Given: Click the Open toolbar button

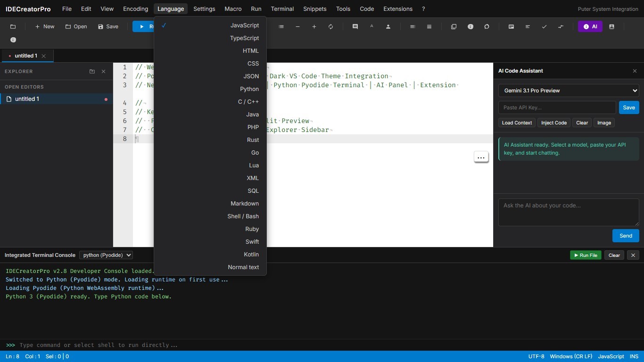Looking at the screenshot, I should [x=76, y=27].
